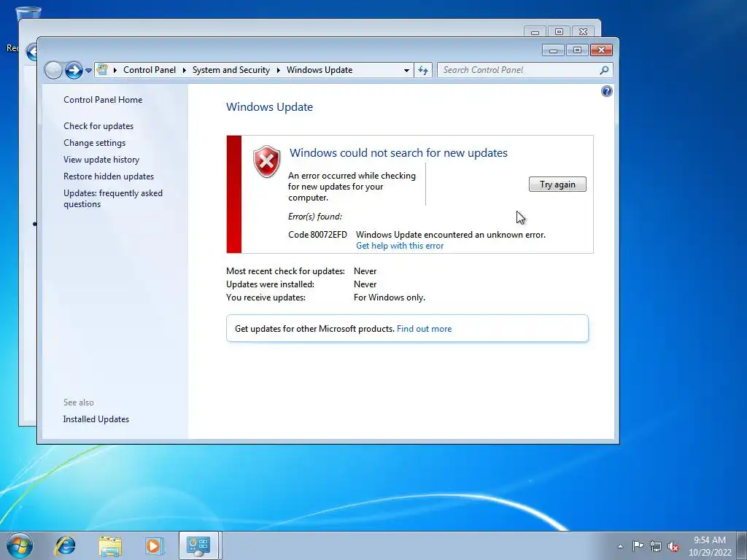Viewport: 747px width, 560px height.
Task: Click the Most recent check for updates label
Action: point(285,271)
